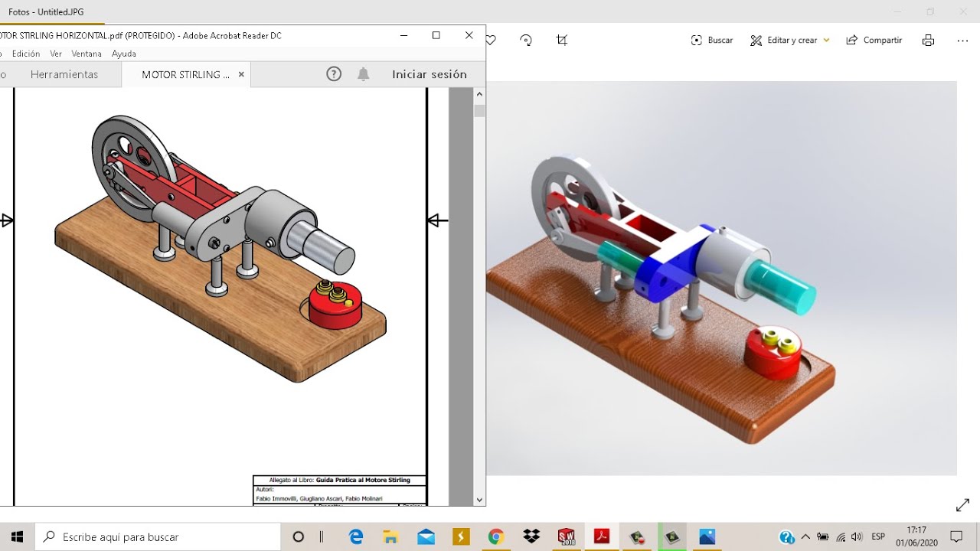Open Cortana circle icon
Screen dimensions: 980x551
point(299,536)
